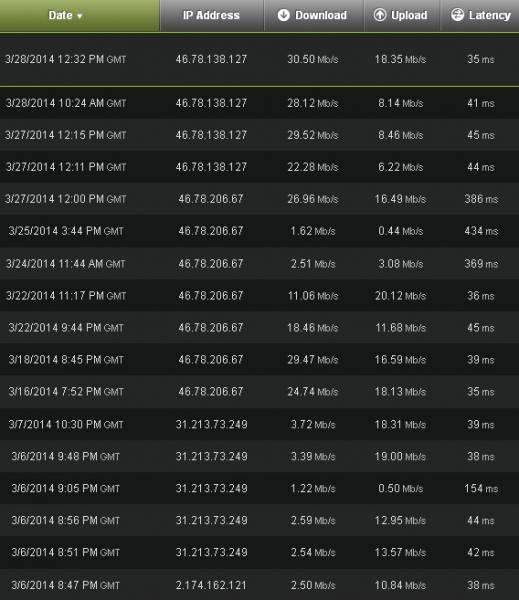This screenshot has height=600, width=519.
Task: Select the row with 434 ms latency
Action: pos(260,231)
